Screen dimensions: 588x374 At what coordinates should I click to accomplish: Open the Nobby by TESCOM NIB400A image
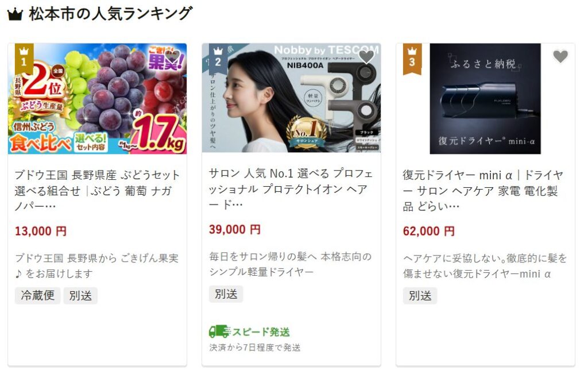[x=291, y=98]
